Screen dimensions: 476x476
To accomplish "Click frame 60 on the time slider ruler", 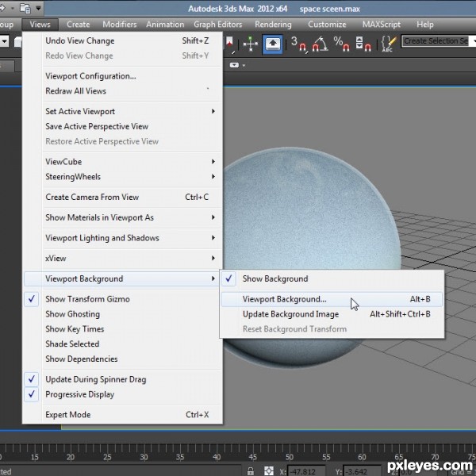I will click(x=363, y=457).
